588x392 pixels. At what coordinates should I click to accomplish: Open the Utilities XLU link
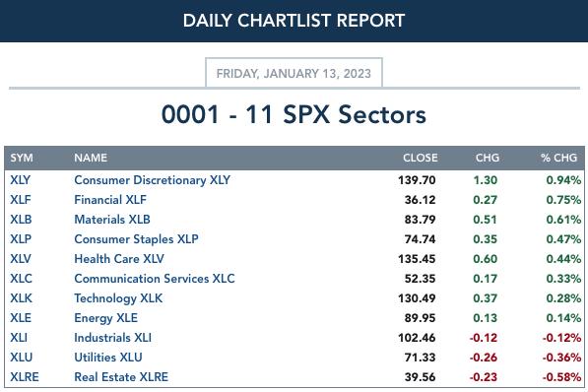coord(108,358)
